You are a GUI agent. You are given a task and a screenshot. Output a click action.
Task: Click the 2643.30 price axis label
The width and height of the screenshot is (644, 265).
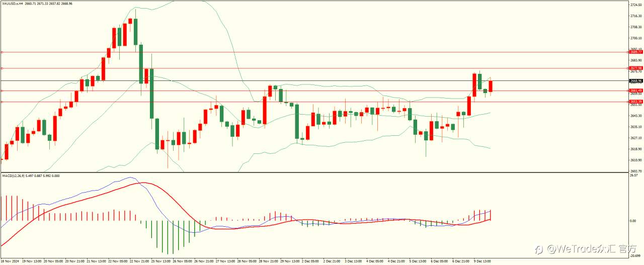point(636,116)
